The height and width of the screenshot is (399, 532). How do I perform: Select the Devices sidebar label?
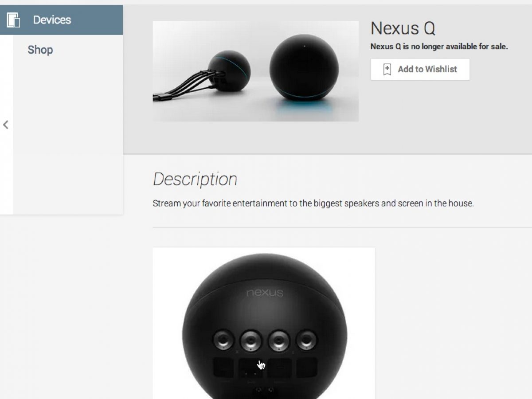pyautogui.click(x=52, y=20)
